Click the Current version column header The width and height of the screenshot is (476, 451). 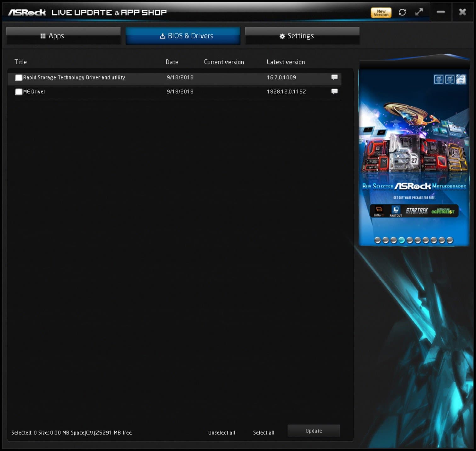click(224, 62)
